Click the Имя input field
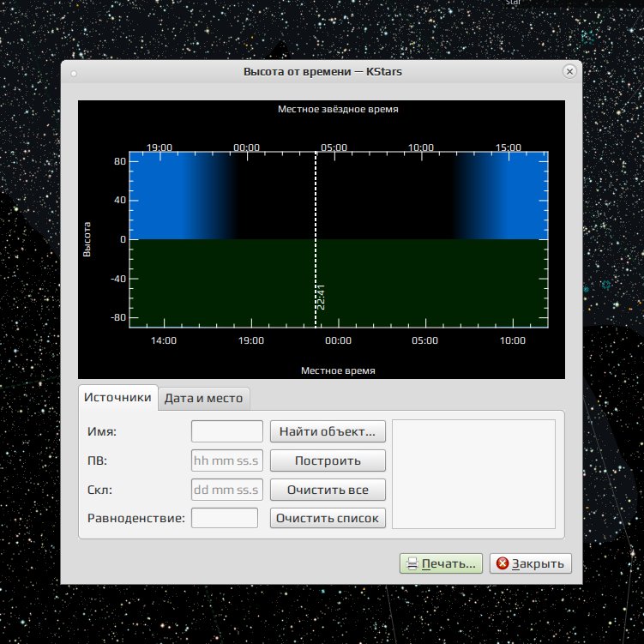 [226, 431]
